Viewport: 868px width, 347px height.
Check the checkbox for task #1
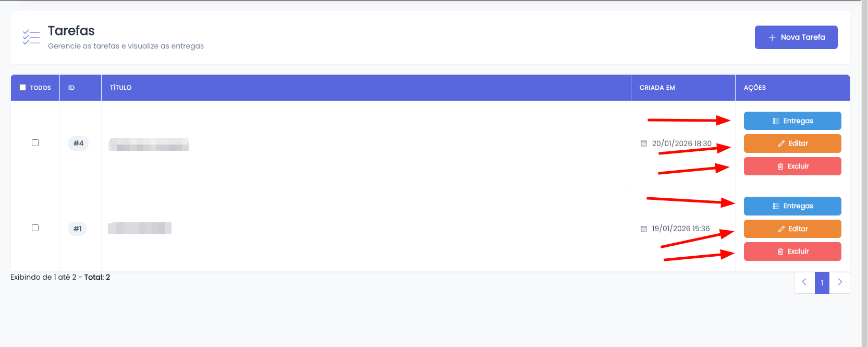click(x=35, y=228)
